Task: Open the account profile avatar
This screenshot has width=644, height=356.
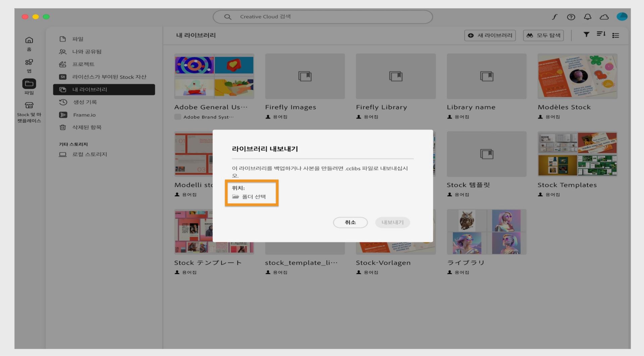Action: 622,16
